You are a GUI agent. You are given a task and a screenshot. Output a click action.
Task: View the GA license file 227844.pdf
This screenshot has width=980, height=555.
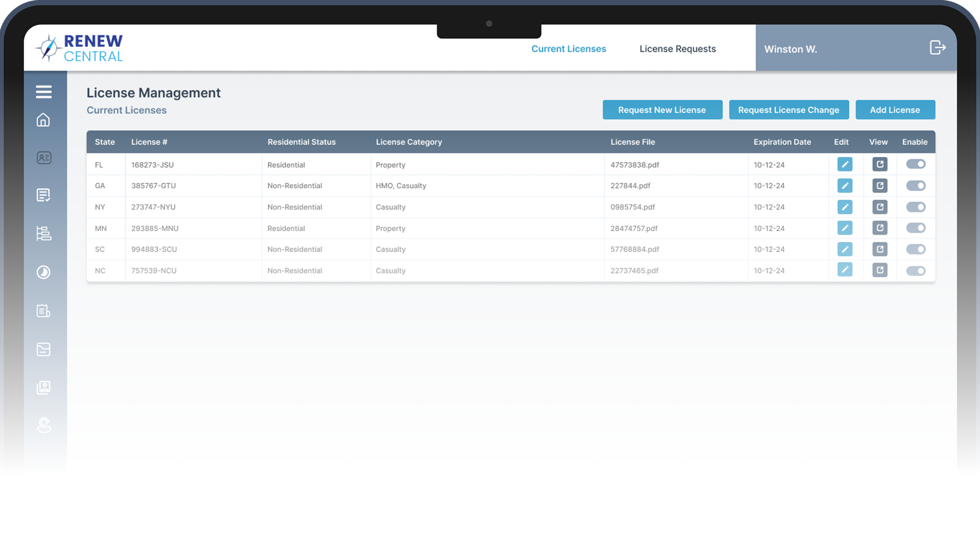tap(880, 186)
